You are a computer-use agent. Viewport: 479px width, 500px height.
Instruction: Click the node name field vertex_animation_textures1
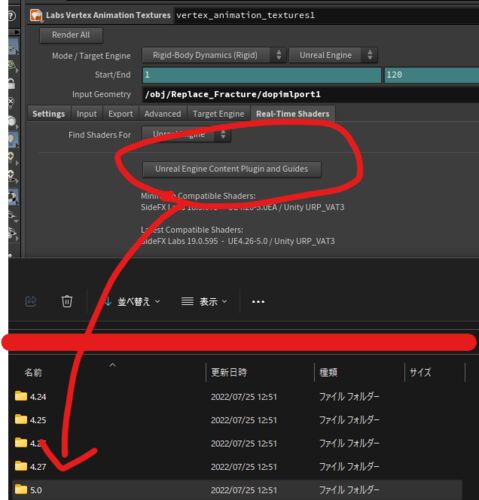pos(327,15)
